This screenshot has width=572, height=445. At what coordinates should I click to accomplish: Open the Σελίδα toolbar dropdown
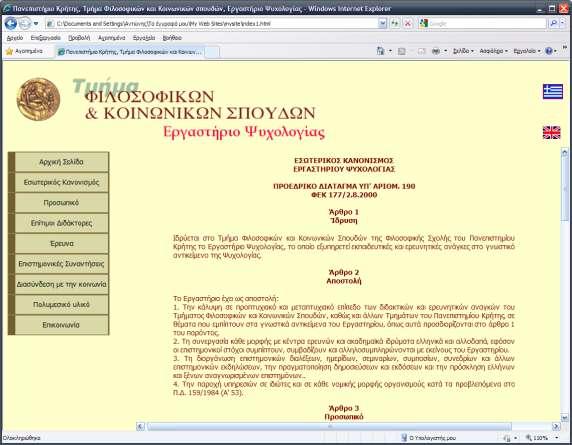[463, 51]
